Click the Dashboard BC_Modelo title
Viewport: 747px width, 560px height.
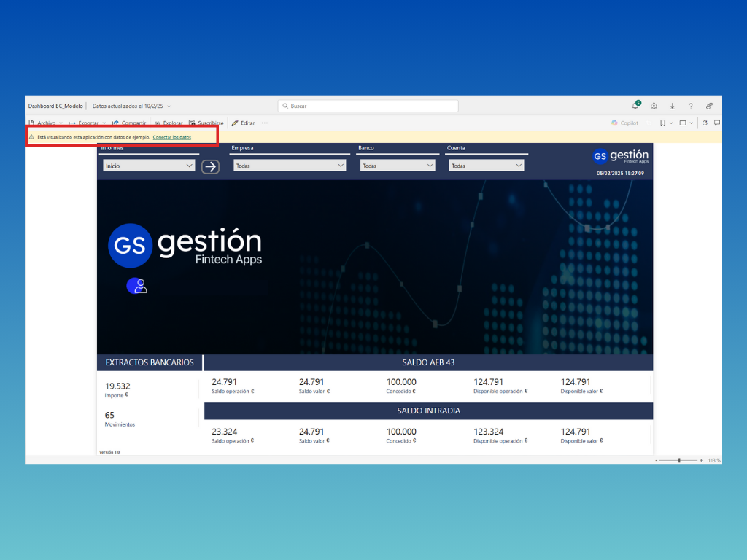coord(55,106)
